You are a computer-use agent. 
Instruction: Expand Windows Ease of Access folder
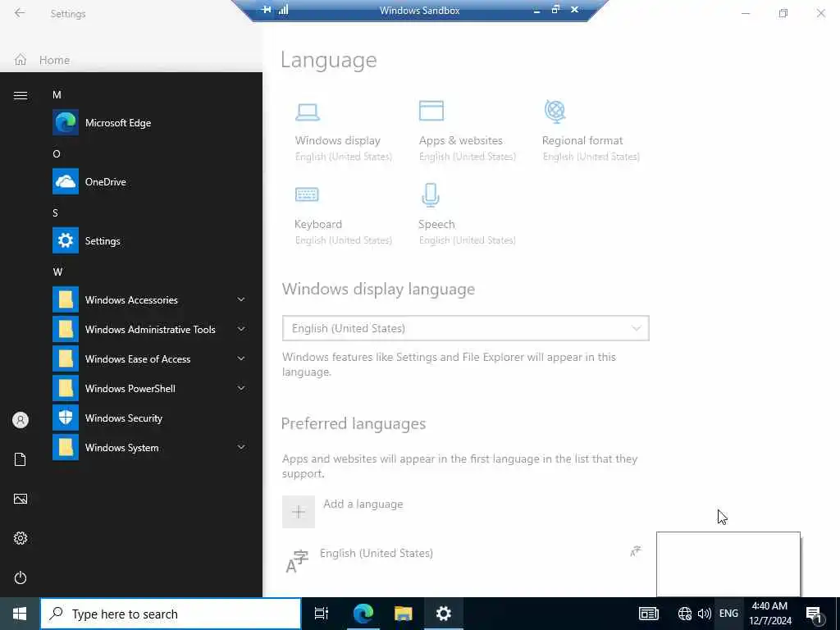[150, 358]
